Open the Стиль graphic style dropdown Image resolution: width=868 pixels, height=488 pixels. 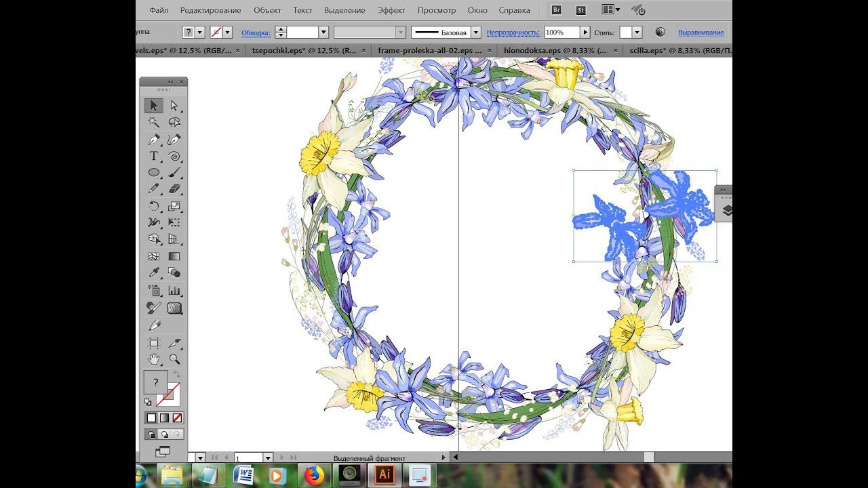[637, 33]
